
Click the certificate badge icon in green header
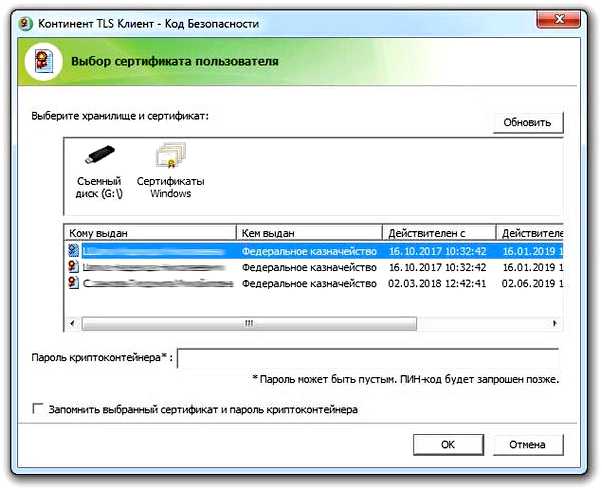point(43,61)
